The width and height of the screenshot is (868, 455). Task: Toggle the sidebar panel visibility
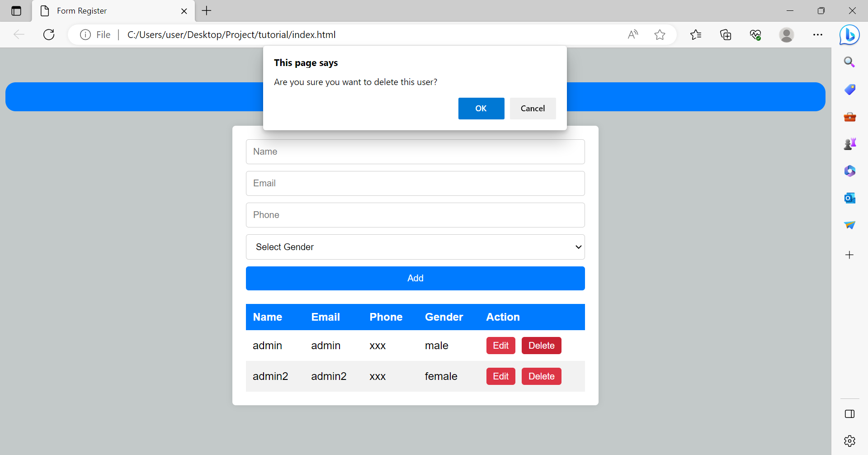pyautogui.click(x=849, y=413)
